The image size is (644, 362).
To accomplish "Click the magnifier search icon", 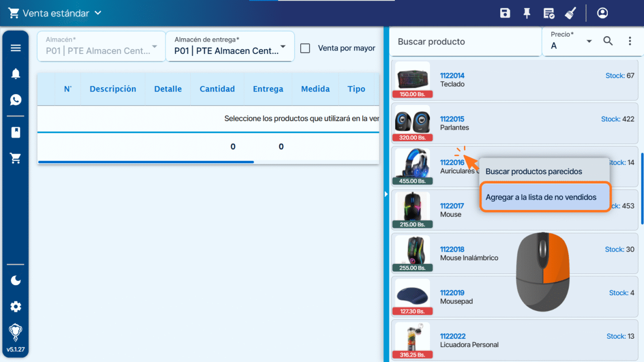I will (x=608, y=41).
